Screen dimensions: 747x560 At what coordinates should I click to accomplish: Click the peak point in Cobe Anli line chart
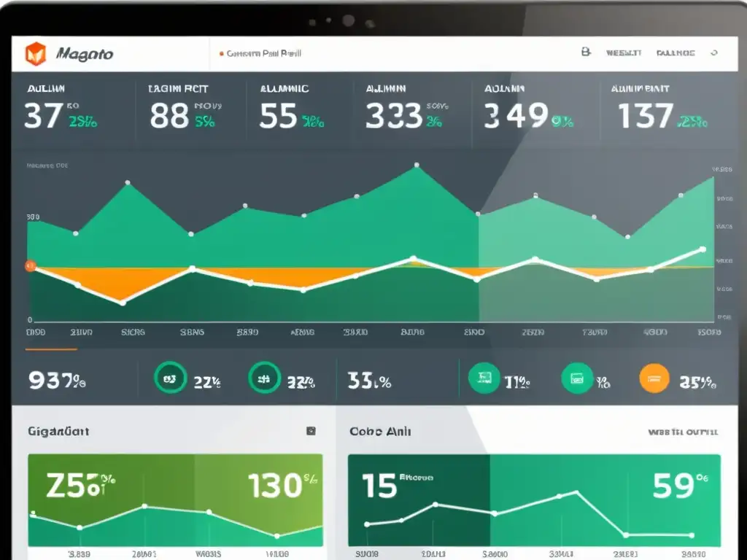[x=577, y=492]
